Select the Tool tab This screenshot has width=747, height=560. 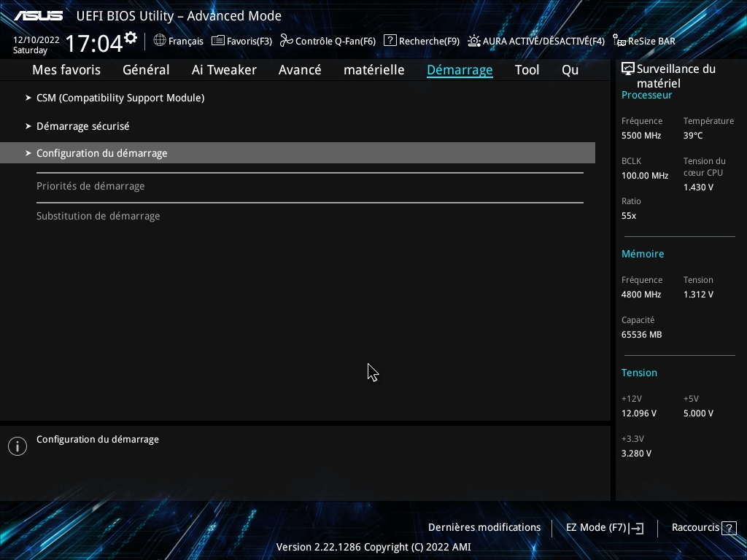tap(527, 70)
